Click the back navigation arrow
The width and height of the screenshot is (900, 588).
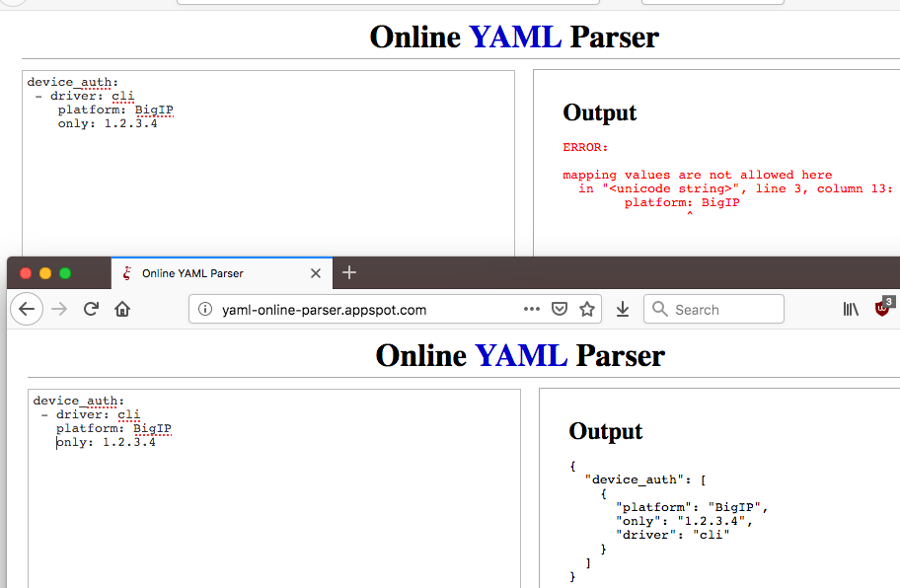click(27, 309)
